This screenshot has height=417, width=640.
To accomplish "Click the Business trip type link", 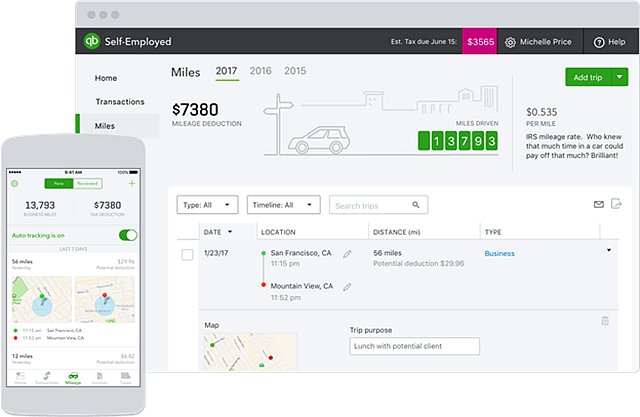I will pos(500,253).
